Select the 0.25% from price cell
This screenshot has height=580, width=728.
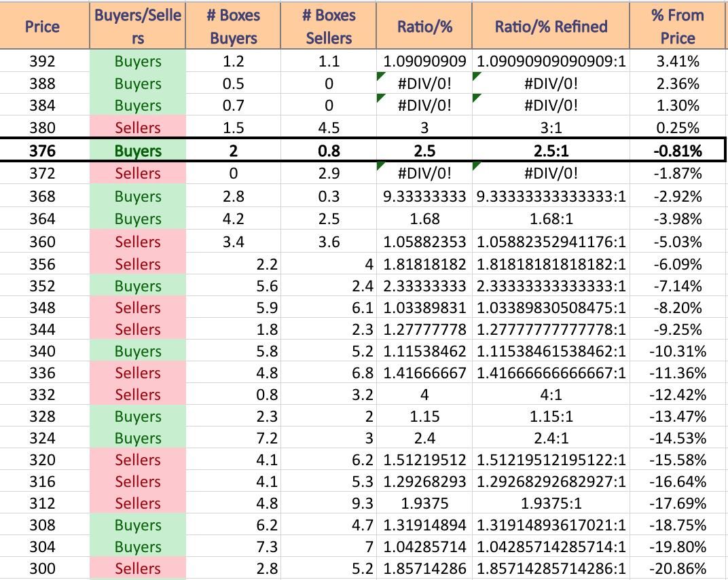pyautogui.click(x=677, y=127)
